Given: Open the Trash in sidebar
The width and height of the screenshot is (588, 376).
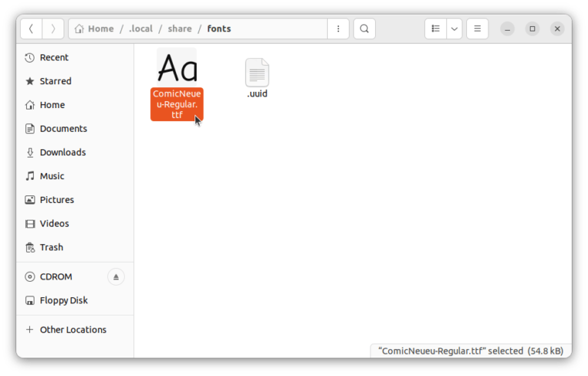Looking at the screenshot, I should point(51,247).
